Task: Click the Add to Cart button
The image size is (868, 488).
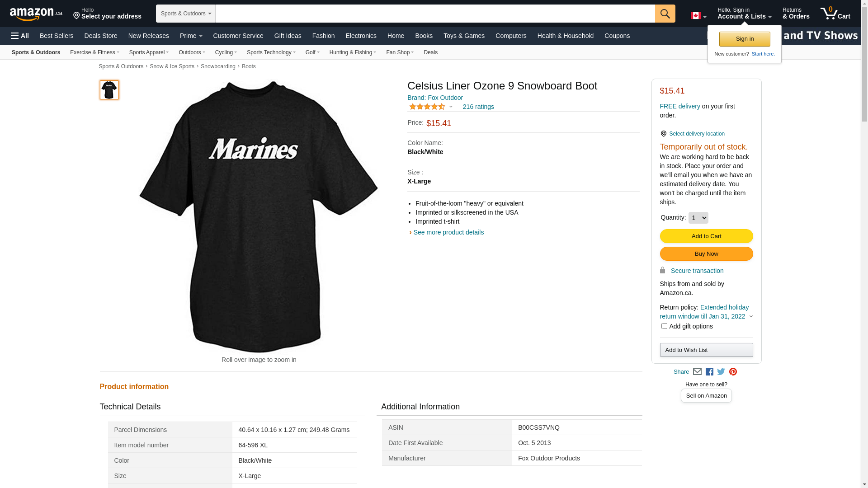Action: (x=706, y=236)
